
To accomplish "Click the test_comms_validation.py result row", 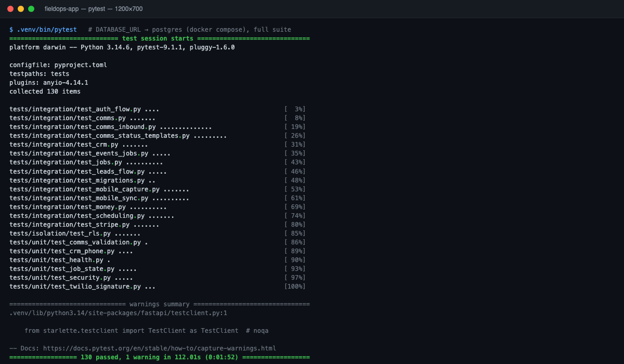I will click(158, 242).
